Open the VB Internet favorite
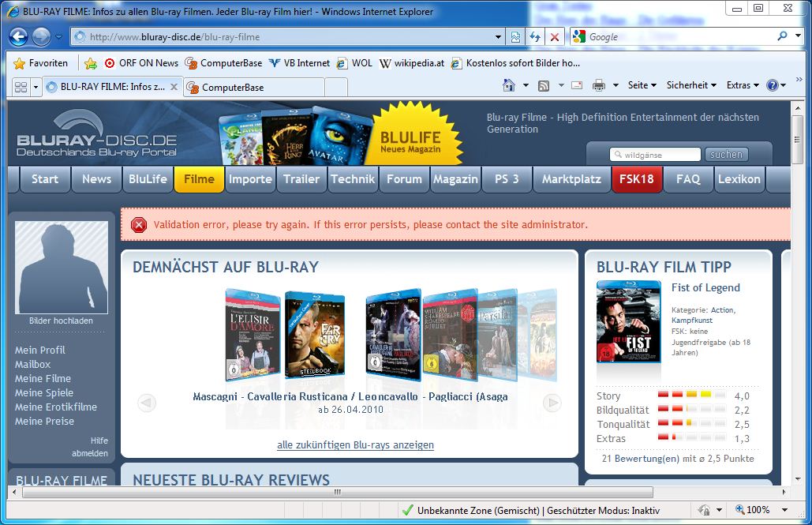The image size is (812, 525). coord(299,63)
